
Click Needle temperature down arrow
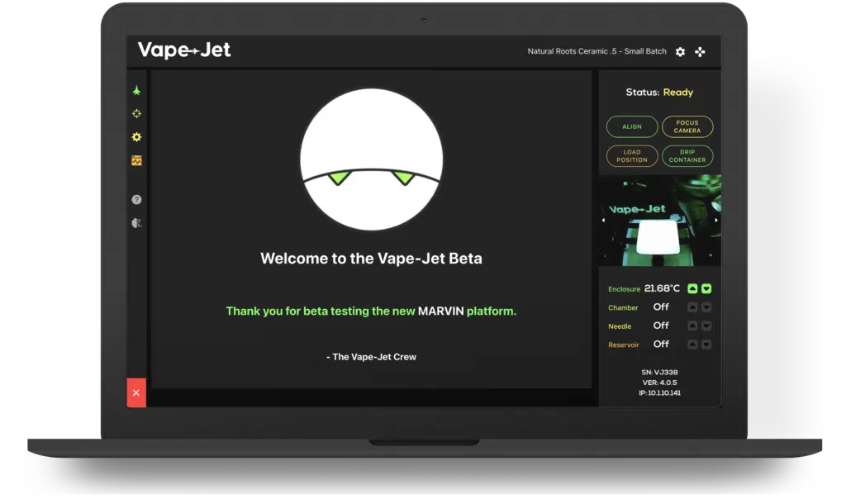tap(706, 326)
